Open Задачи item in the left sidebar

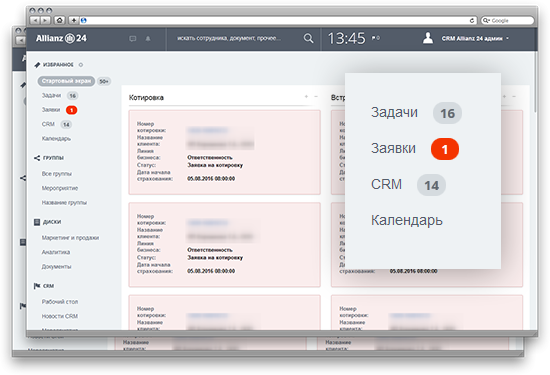[52, 95]
